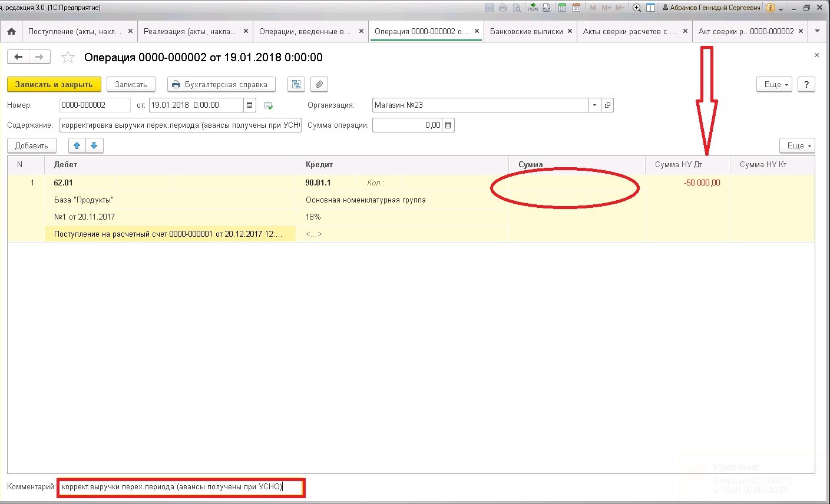830x504 pixels.
Task: Click the -50 000,00 Сумма НУ Дт cell
Action: pos(687,183)
